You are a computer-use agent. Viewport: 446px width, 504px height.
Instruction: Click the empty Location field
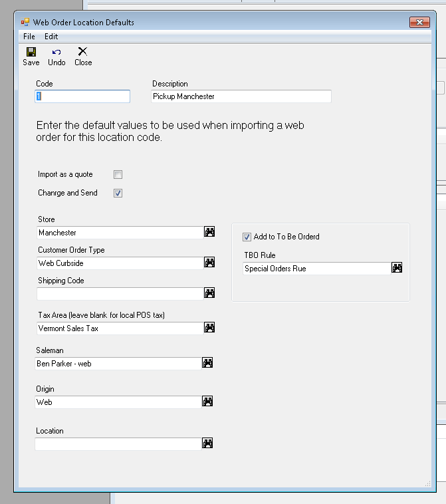click(118, 444)
